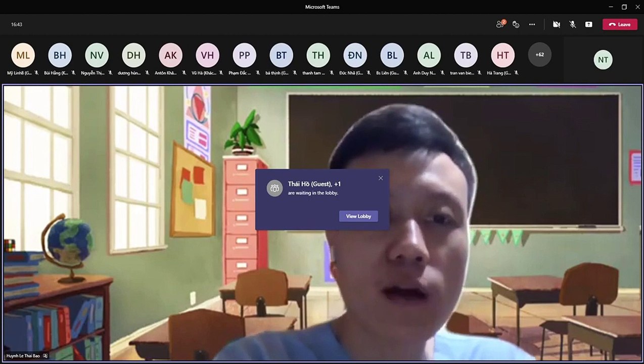Select participant avatar HT
644x364 pixels.
[502, 56]
